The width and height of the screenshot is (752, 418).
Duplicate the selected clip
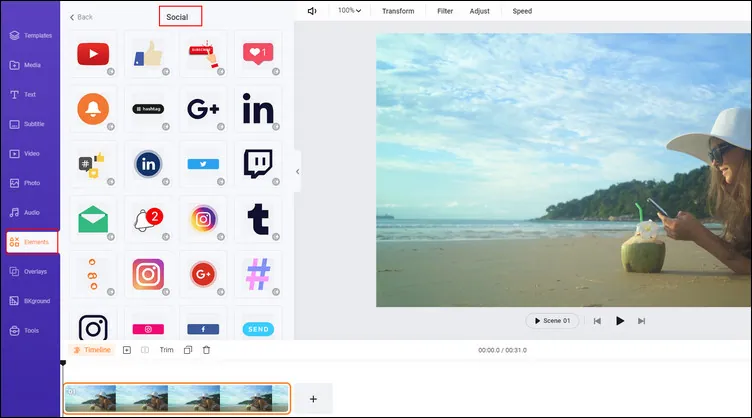[188, 350]
